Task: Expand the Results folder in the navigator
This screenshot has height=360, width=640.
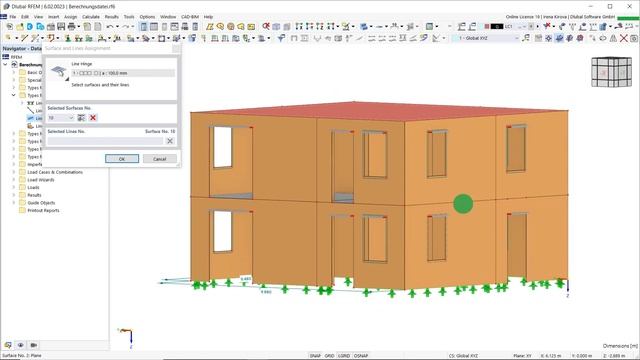Action: pos(13,195)
